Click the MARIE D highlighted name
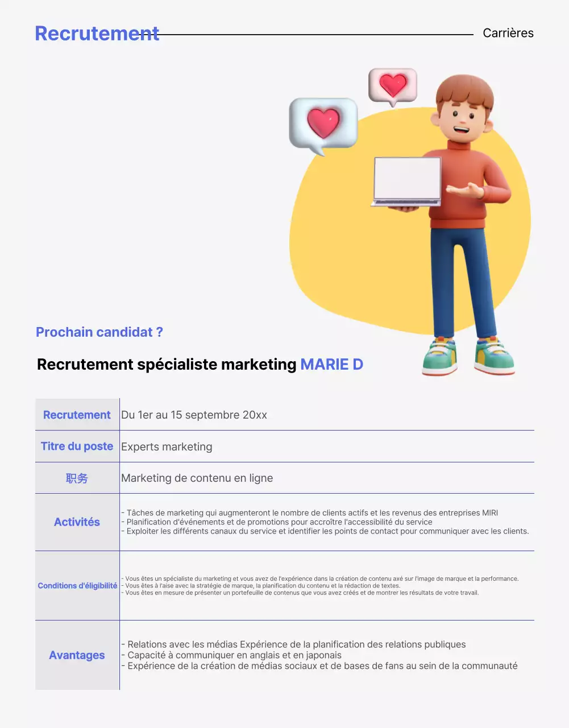 coord(332,364)
